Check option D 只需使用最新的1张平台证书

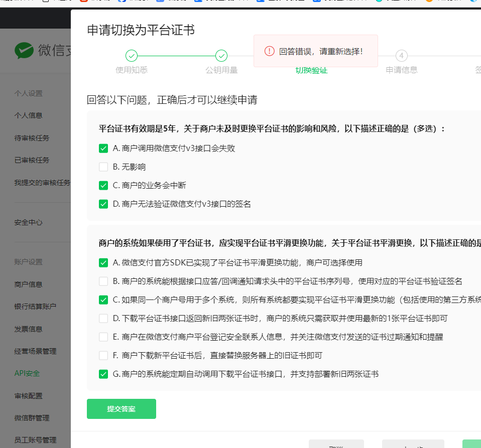coord(103,319)
